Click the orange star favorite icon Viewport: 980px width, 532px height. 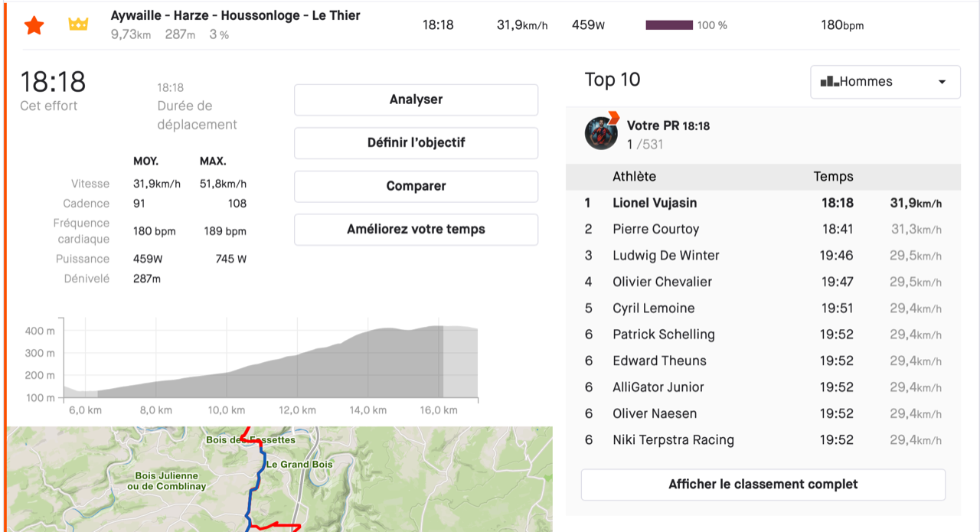coord(34,25)
